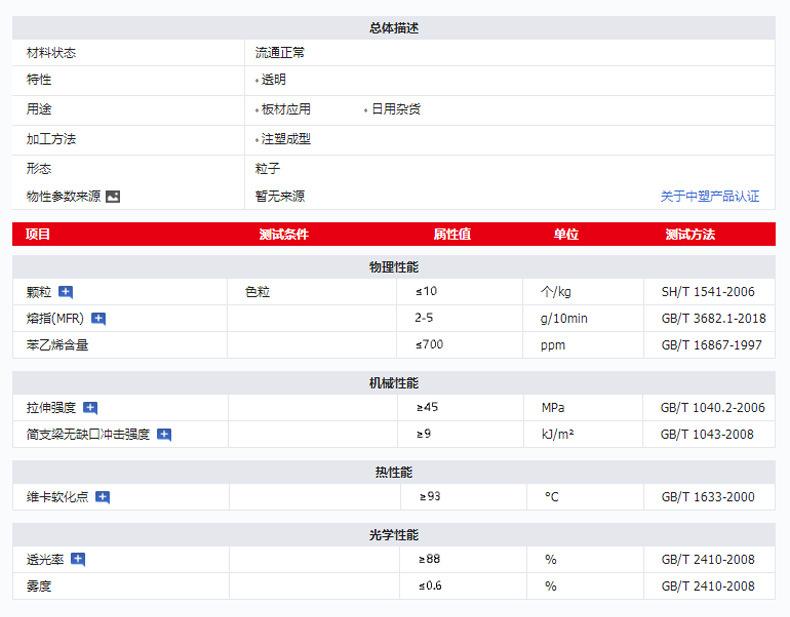Click the 测试条件 column header
790x617 pixels.
(284, 235)
